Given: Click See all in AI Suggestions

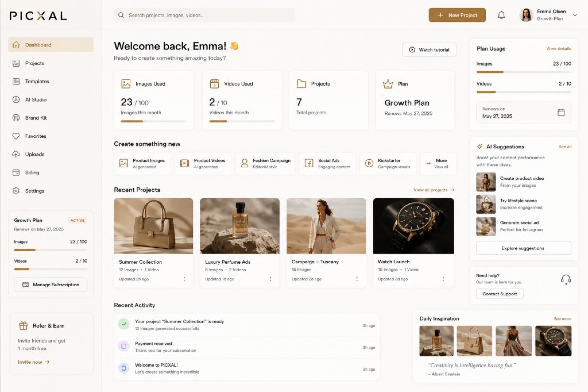Looking at the screenshot, I should click(x=565, y=147).
